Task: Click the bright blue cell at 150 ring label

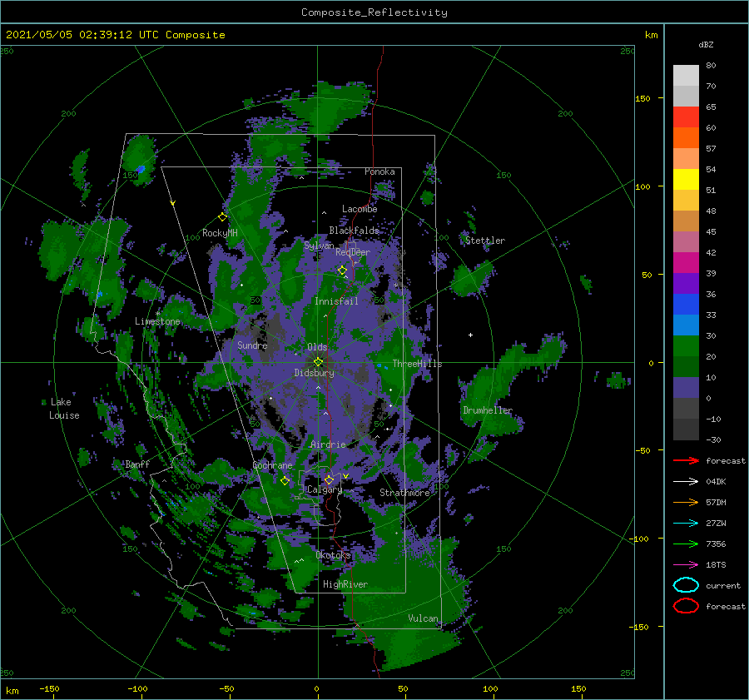Action: pyautogui.click(x=141, y=169)
